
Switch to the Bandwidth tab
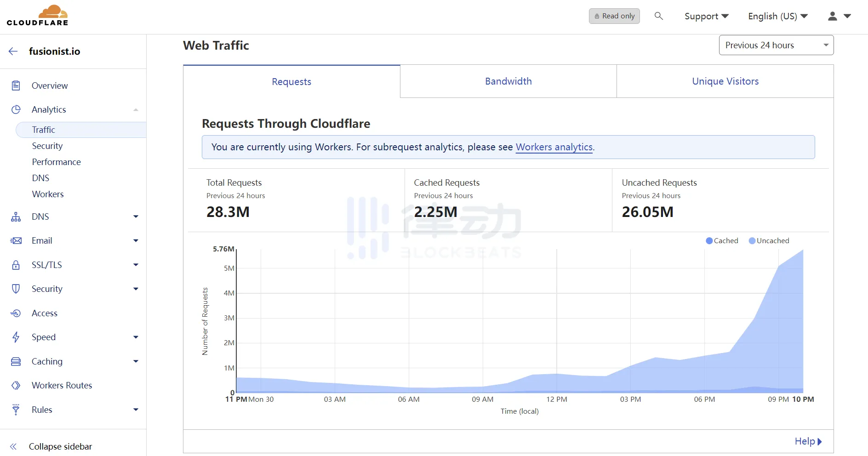(x=508, y=81)
